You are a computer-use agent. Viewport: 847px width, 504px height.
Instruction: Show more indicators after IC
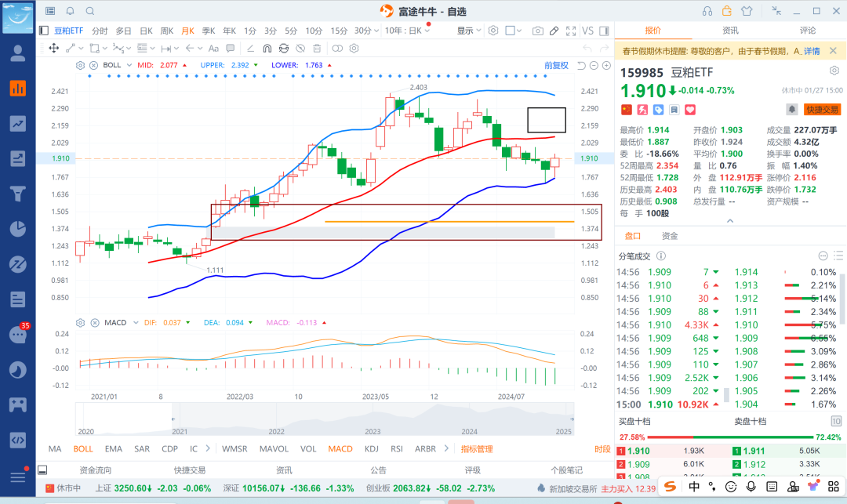tap(207, 449)
